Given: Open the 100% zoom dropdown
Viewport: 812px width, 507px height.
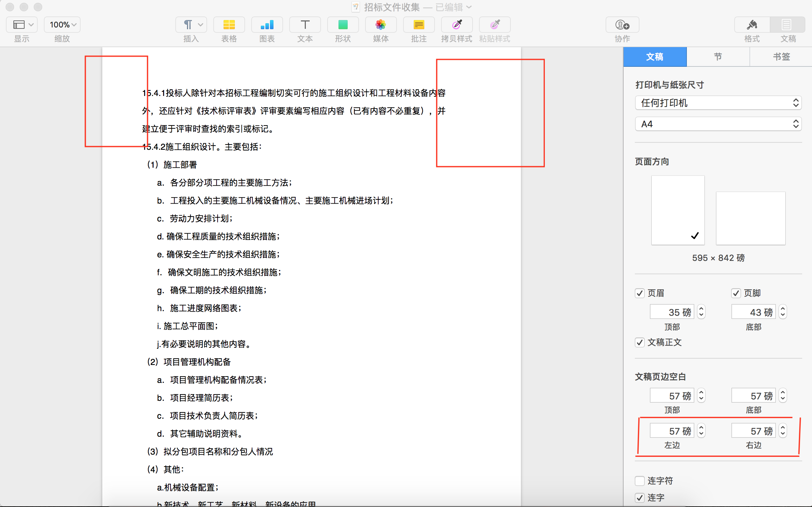Looking at the screenshot, I should pyautogui.click(x=62, y=25).
